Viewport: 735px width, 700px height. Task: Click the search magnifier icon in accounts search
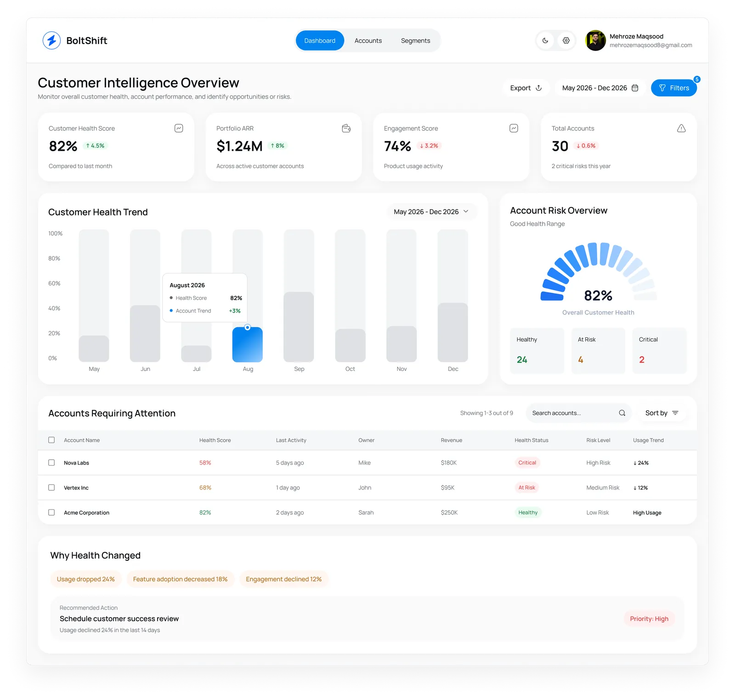coord(622,413)
